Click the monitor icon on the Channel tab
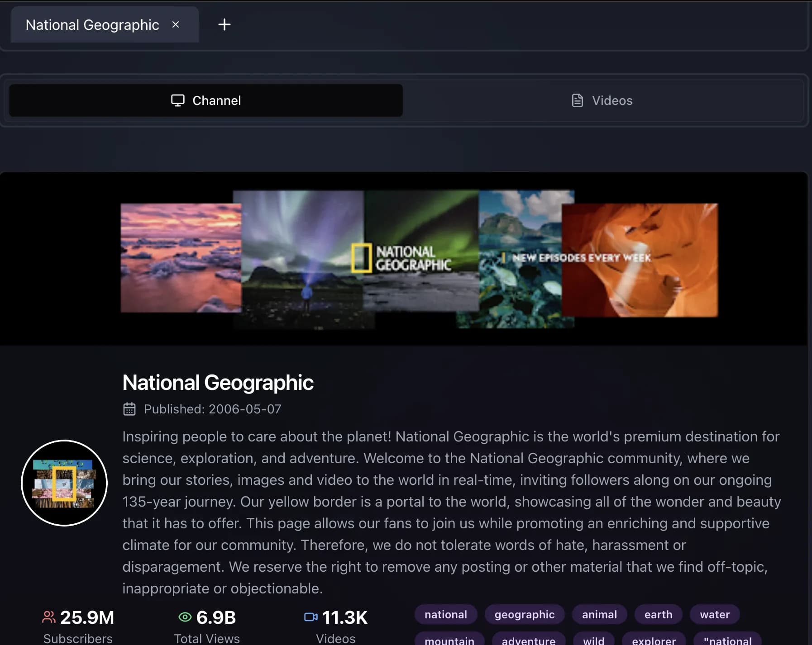The width and height of the screenshot is (812, 645). [x=178, y=100]
